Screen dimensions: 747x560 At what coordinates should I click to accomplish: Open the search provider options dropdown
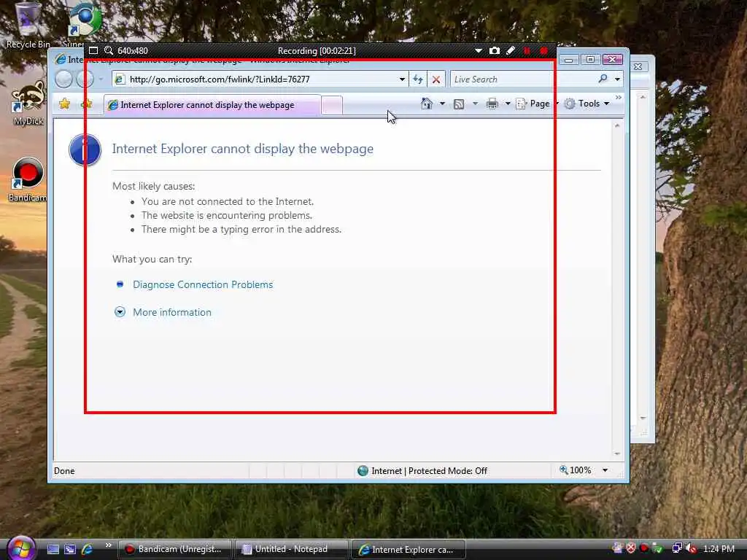click(x=617, y=79)
